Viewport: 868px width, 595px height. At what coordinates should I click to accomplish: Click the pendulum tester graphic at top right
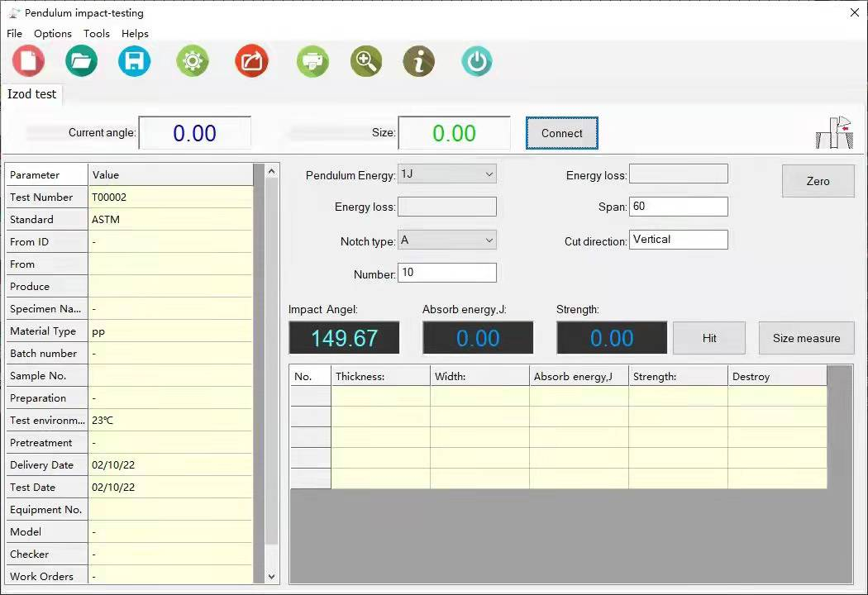click(834, 131)
